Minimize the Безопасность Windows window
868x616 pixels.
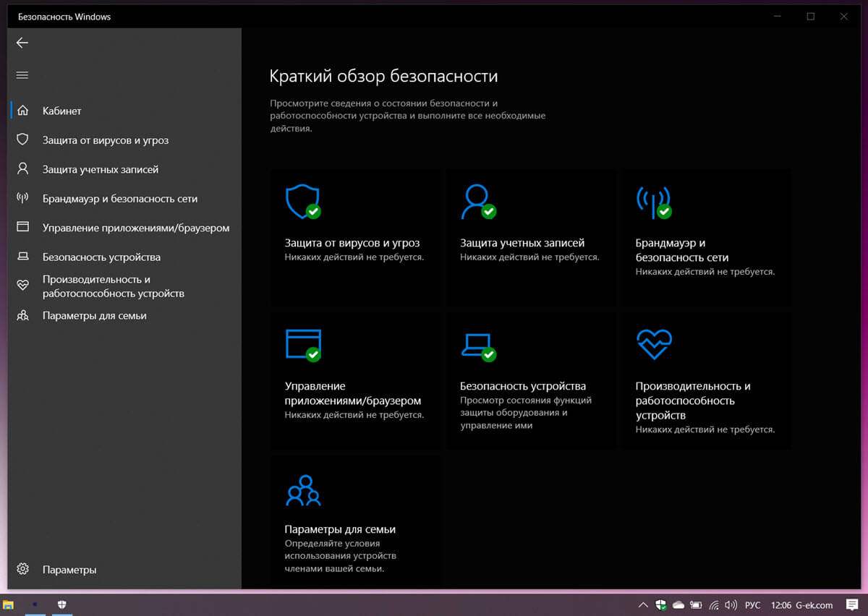[778, 17]
